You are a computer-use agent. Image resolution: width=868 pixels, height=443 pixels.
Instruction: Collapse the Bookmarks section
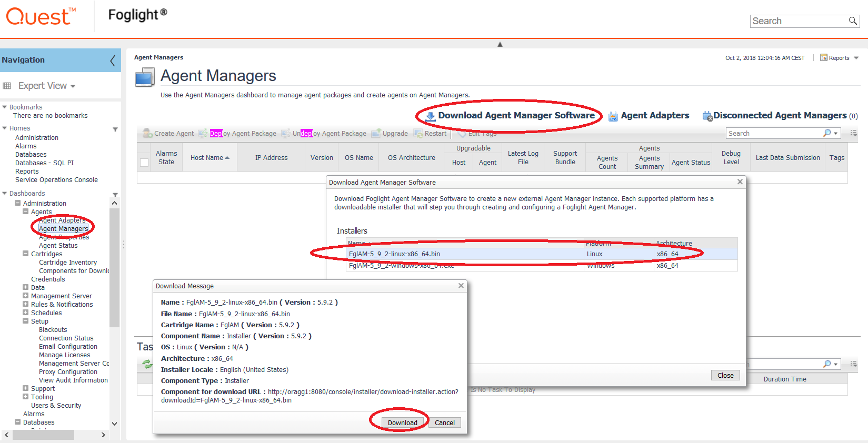pos(5,107)
